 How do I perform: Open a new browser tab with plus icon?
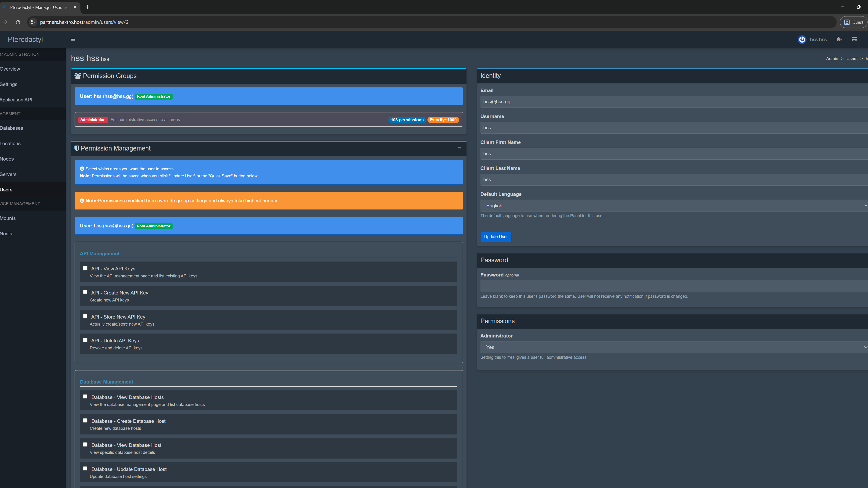point(87,7)
